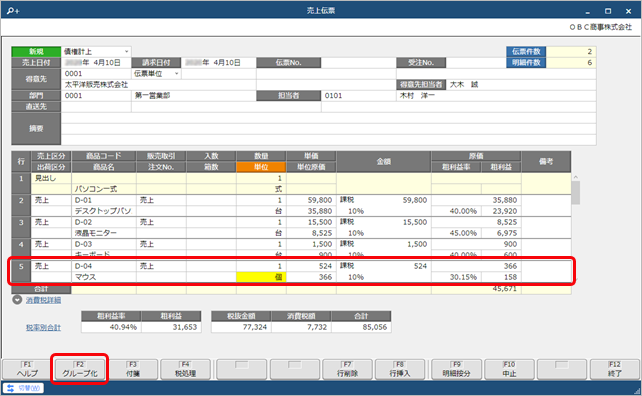This screenshot has height=396, width=642.
Task: Click F1 ヘルプ button
Action: point(27,369)
